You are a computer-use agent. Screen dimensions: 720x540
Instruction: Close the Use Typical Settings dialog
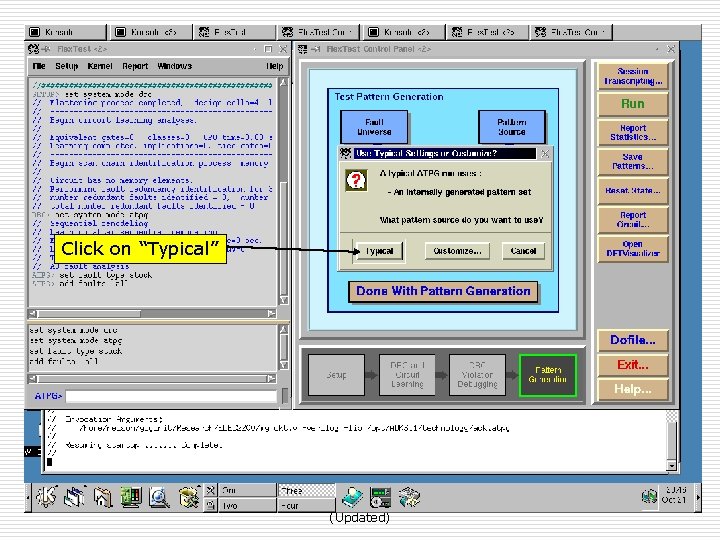[545, 153]
